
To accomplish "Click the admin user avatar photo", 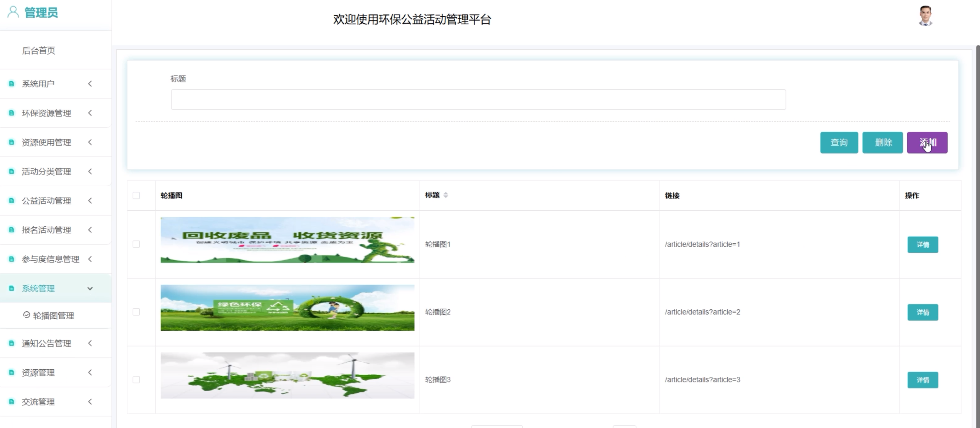I will coord(925,16).
